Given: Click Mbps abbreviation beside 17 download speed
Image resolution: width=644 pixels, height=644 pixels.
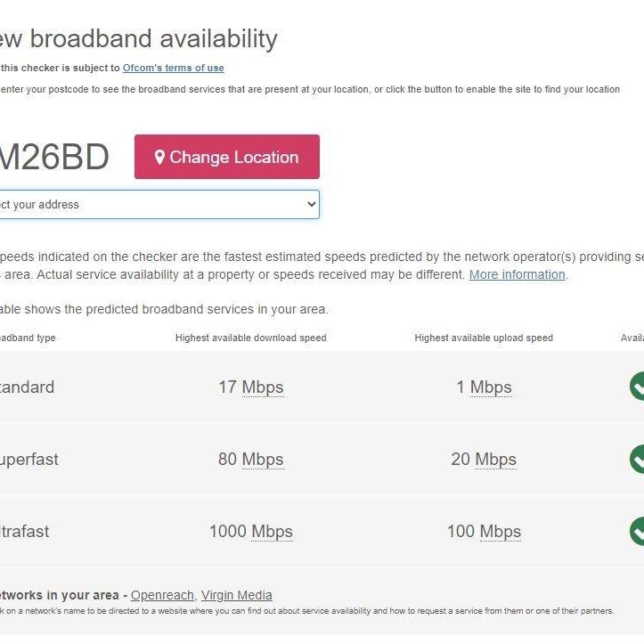Looking at the screenshot, I should (263, 387).
